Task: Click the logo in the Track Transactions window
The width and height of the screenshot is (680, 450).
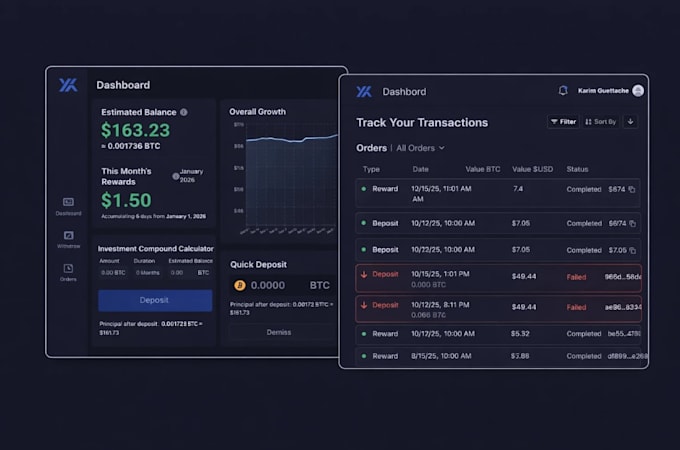Action: [364, 91]
